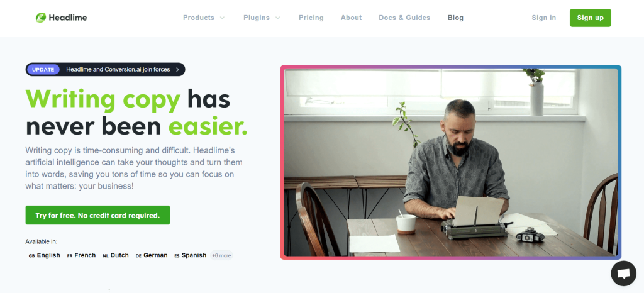Click Try for free button
Image resolution: width=644 pixels, height=293 pixels.
tap(97, 215)
